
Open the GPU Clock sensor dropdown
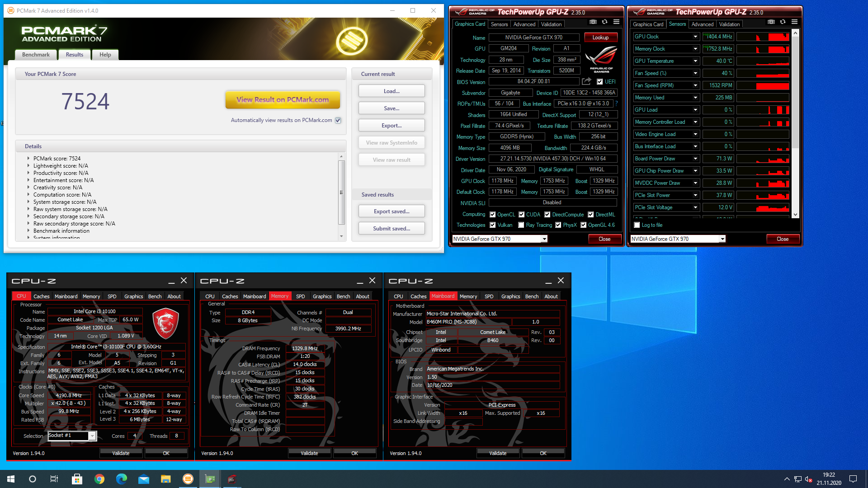click(695, 37)
